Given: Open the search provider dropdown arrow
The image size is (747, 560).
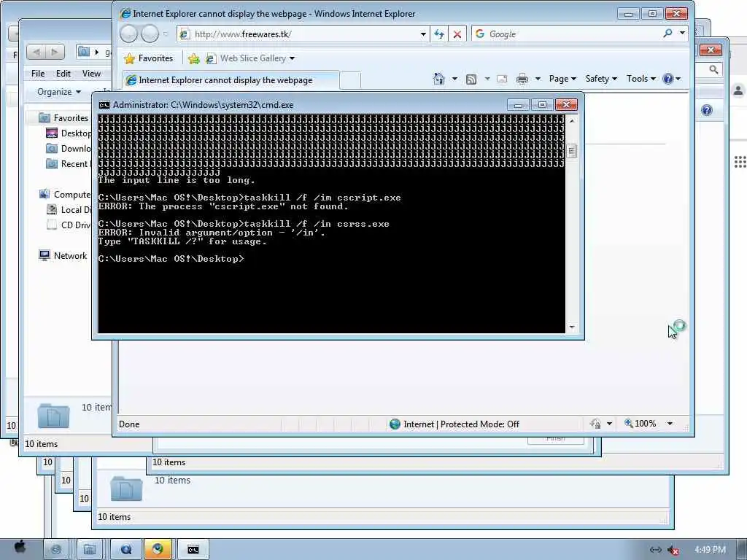Looking at the screenshot, I should [x=682, y=34].
